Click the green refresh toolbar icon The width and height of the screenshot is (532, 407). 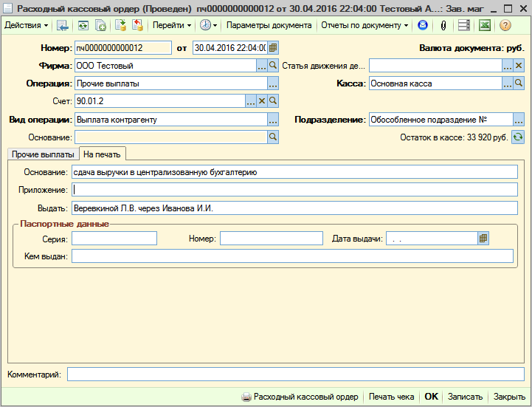tap(83, 25)
